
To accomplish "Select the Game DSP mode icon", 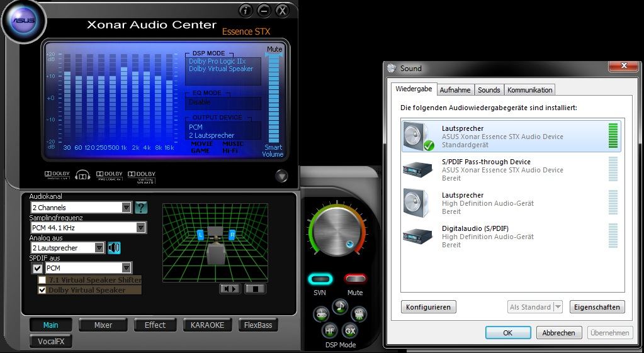I will [321, 314].
